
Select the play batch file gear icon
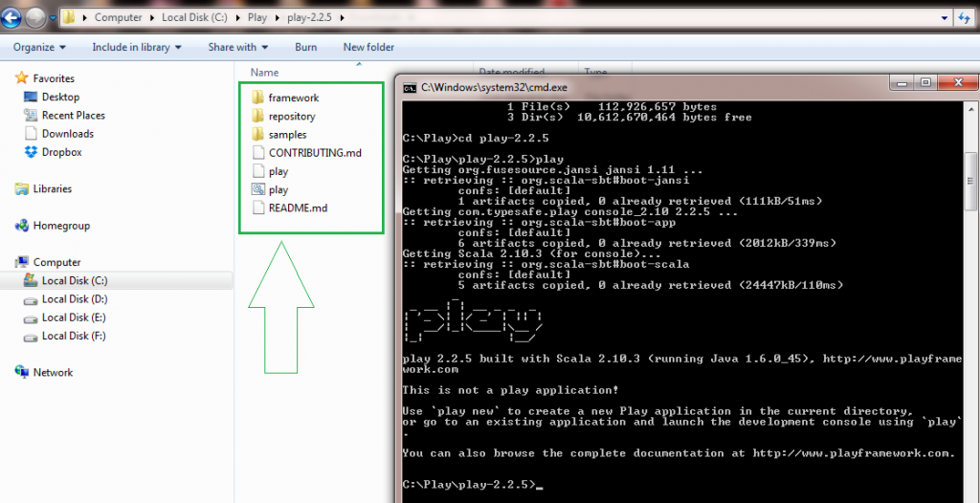[257, 189]
